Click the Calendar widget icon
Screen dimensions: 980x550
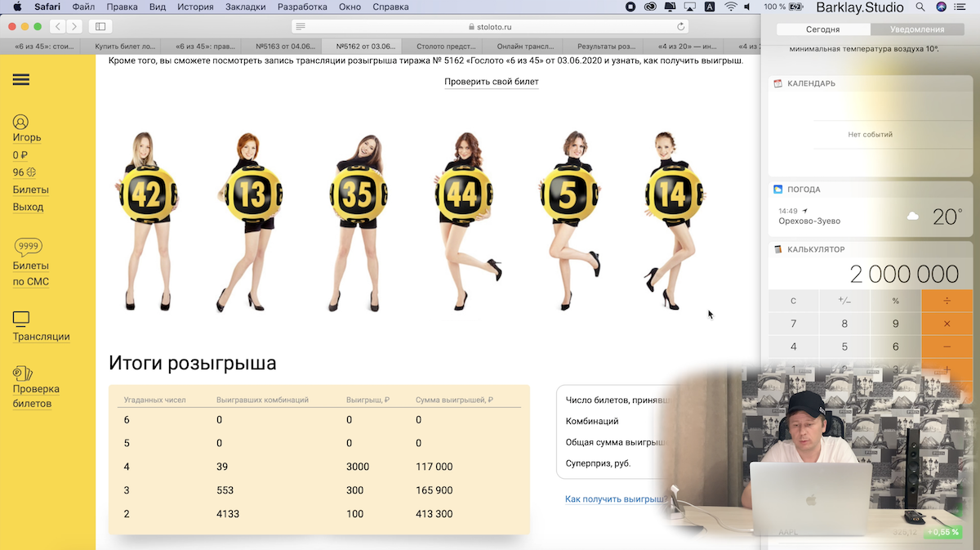pyautogui.click(x=778, y=83)
